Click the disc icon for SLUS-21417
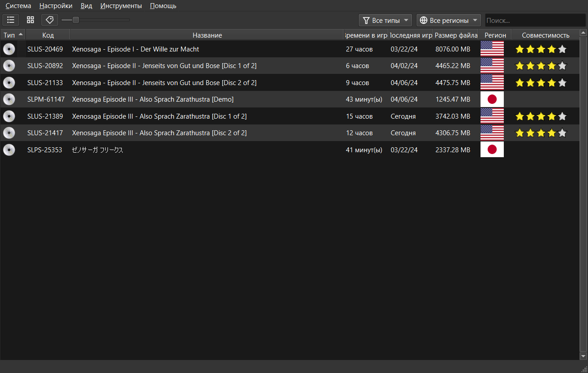The image size is (588, 373). click(9, 133)
